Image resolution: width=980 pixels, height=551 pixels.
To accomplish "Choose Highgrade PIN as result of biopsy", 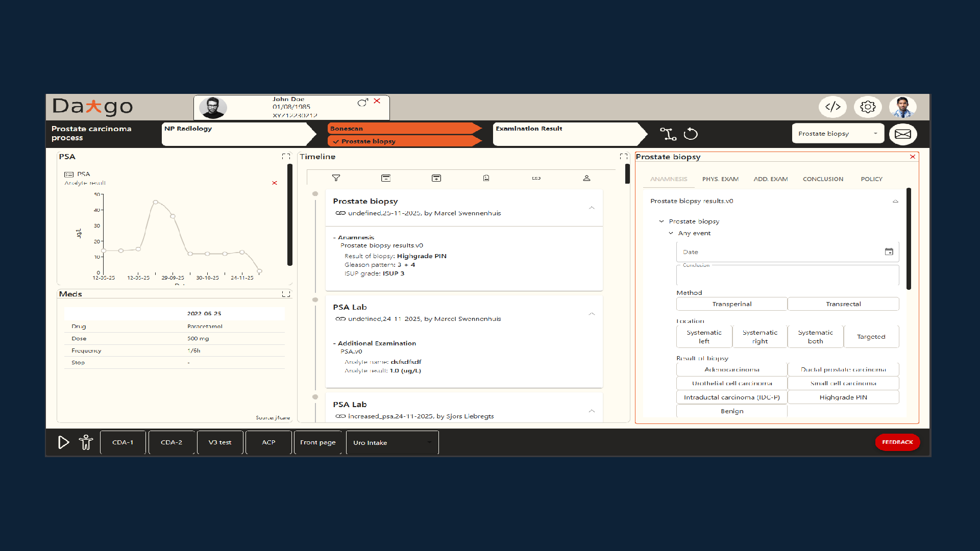I will (843, 397).
